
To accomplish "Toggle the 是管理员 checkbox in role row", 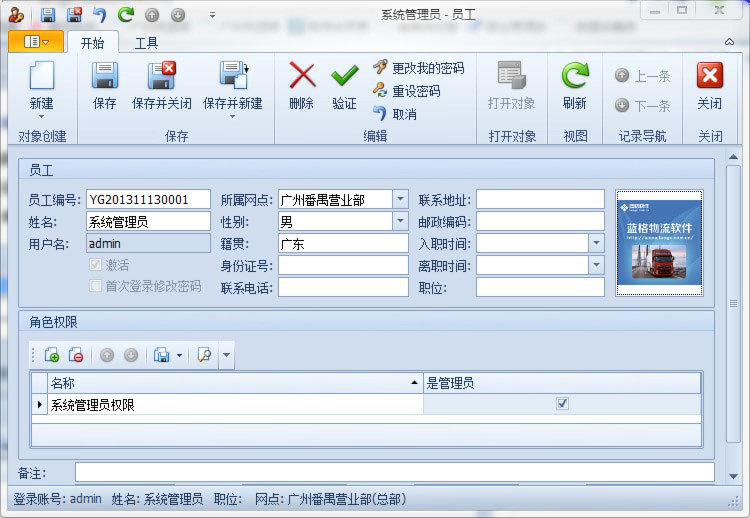I will point(562,404).
